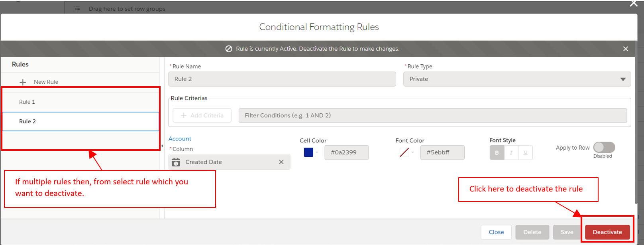Select Rule 2 in the rules list
This screenshot has width=644, height=245.
pyautogui.click(x=27, y=121)
